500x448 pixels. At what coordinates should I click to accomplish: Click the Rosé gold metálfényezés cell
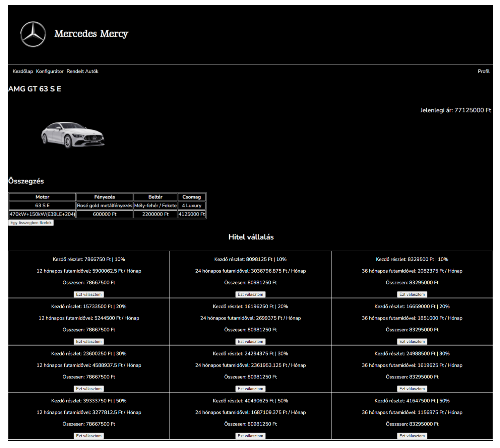105,206
